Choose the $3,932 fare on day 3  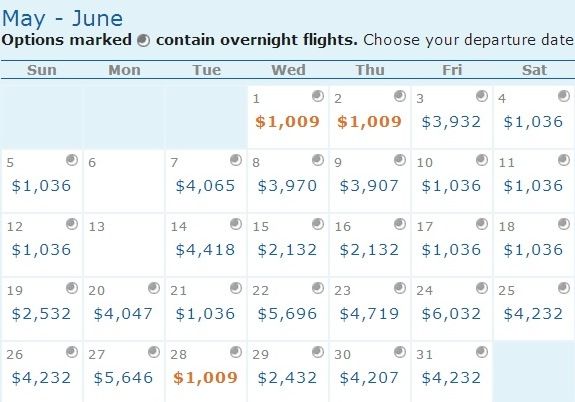click(x=451, y=122)
